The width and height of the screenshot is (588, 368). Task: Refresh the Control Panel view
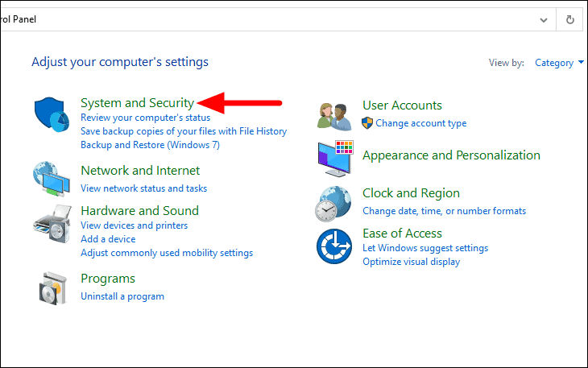point(570,19)
